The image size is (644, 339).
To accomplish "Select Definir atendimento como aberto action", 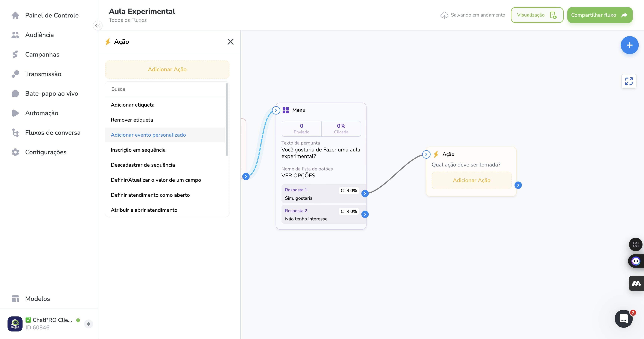I will (x=165, y=195).
